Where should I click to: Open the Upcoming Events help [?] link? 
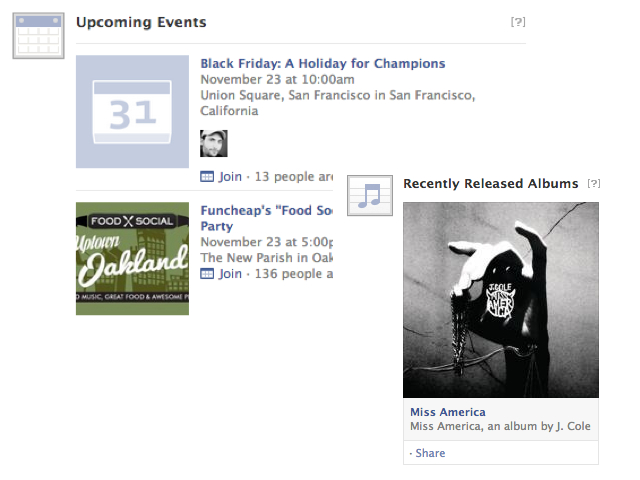tap(518, 22)
